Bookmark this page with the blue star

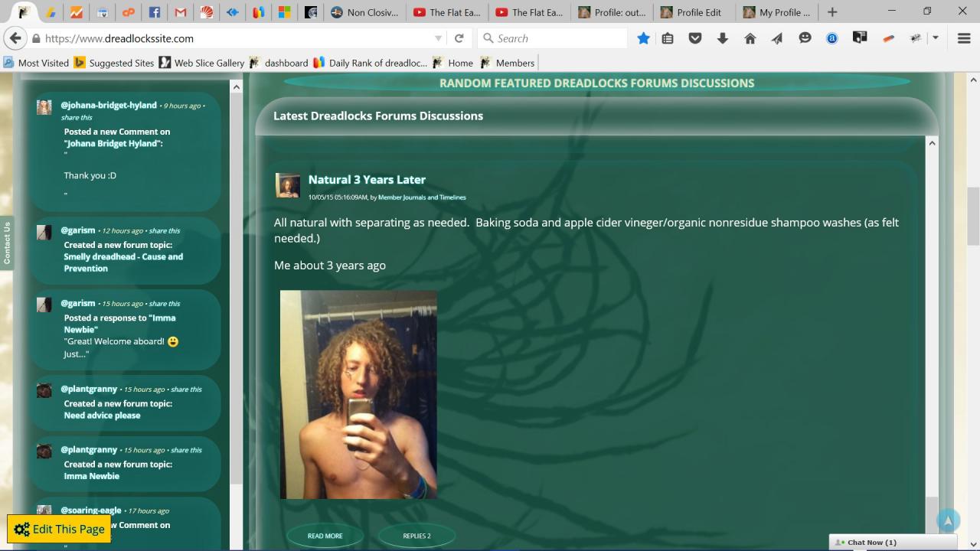point(643,38)
